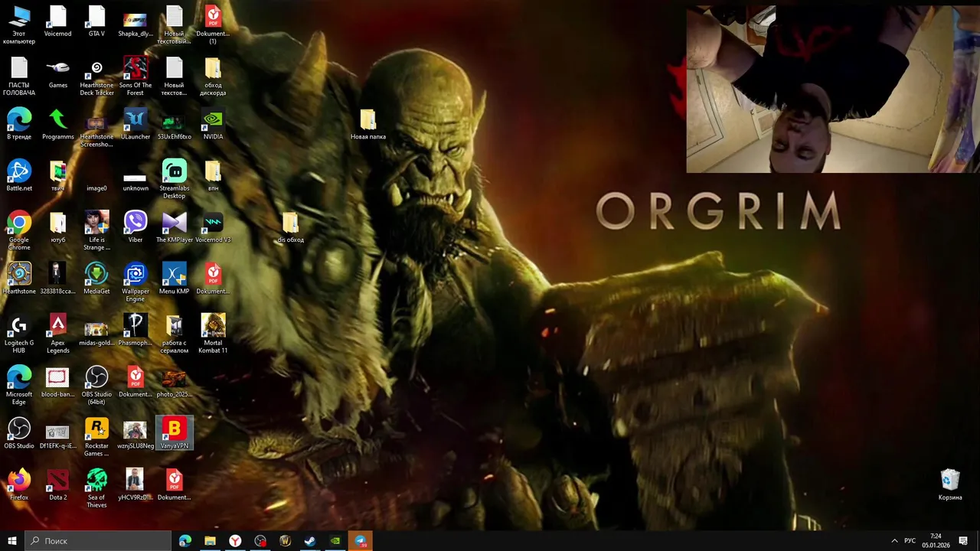Select the VanyaVPN desktop icon

[174, 433]
